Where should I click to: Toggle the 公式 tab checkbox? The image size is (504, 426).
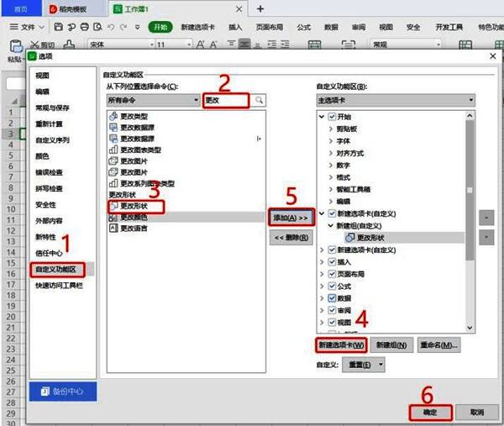333,287
